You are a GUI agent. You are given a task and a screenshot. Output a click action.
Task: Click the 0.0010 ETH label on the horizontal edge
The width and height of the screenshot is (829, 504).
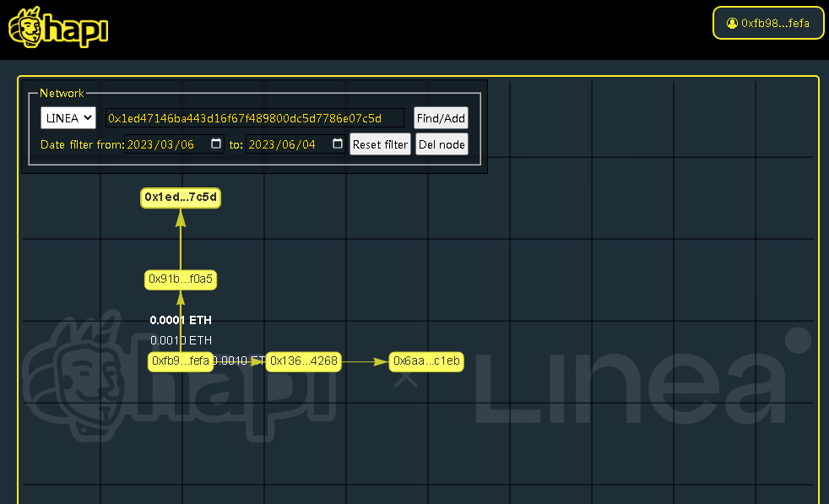240,360
